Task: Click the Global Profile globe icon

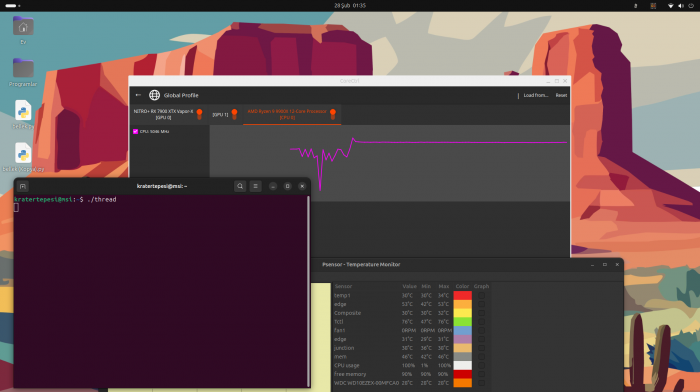Action: click(x=154, y=95)
